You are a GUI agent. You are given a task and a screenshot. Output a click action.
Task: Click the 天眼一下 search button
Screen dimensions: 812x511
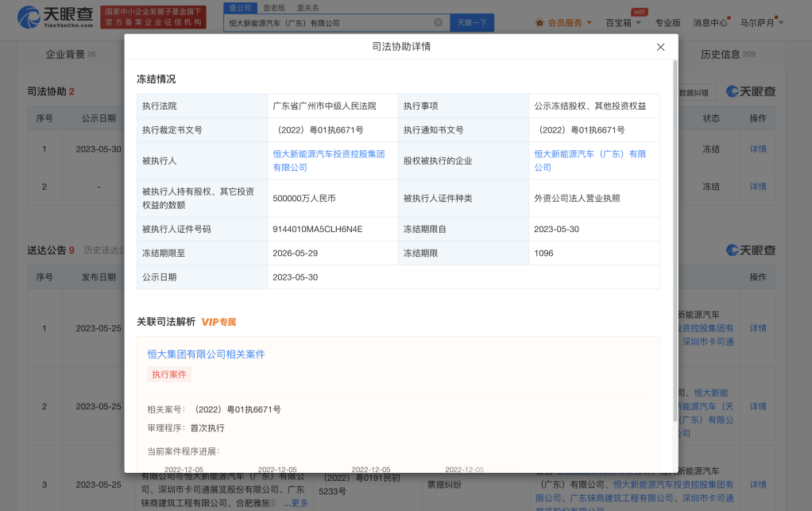point(472,23)
